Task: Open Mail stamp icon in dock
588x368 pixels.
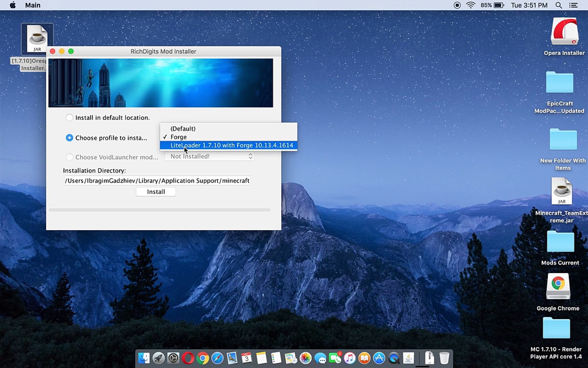Action: click(x=232, y=358)
